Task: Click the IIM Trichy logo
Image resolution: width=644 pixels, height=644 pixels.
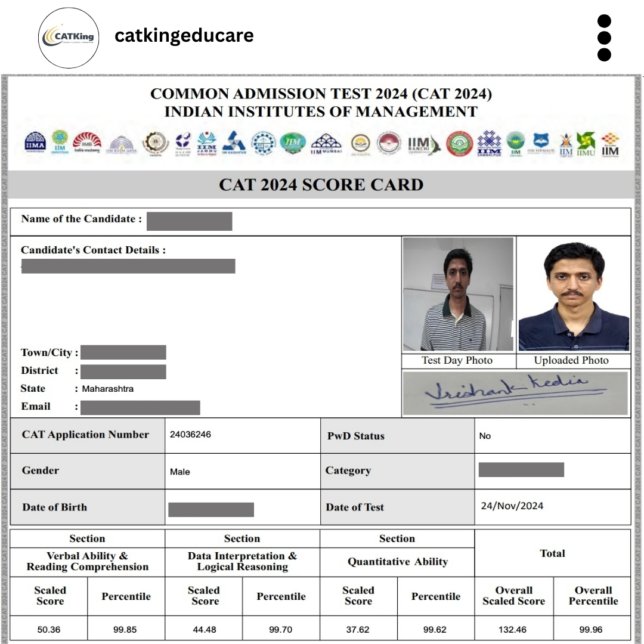Action: click(566, 144)
